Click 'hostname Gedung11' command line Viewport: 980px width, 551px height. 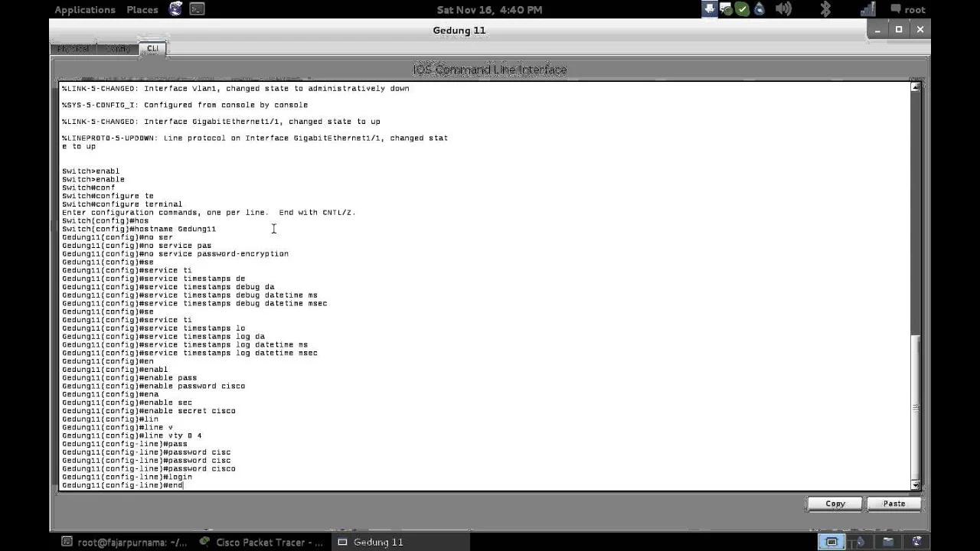[139, 229]
